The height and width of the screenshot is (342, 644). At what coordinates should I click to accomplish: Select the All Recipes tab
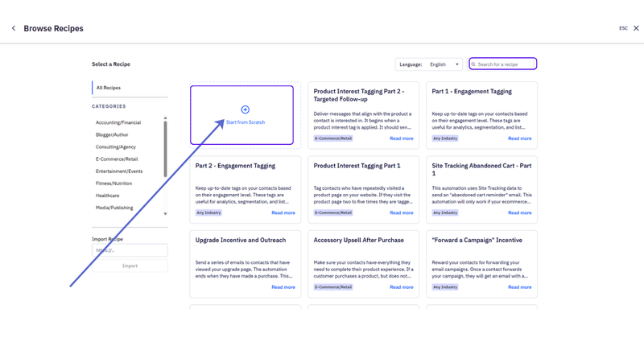109,88
